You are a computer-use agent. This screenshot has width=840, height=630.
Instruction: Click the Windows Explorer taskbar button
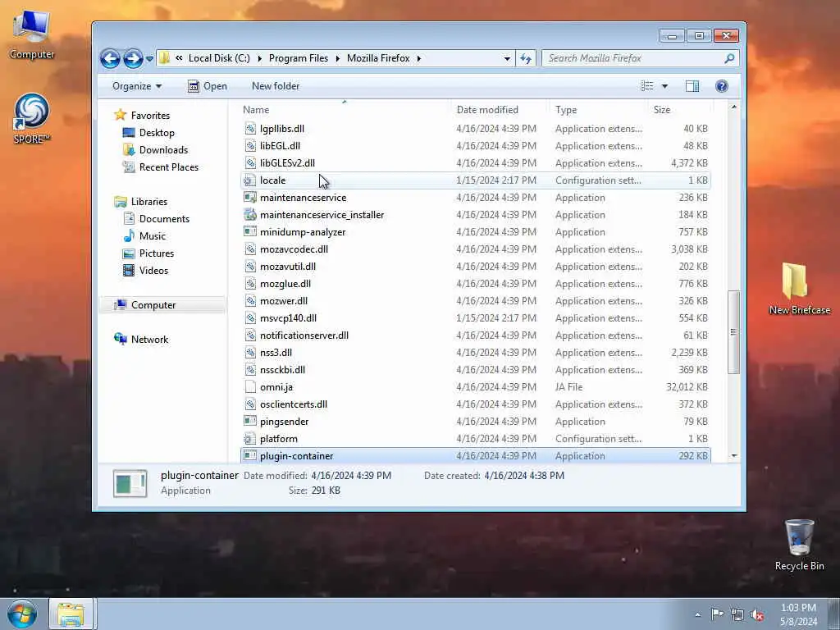pyautogui.click(x=71, y=614)
